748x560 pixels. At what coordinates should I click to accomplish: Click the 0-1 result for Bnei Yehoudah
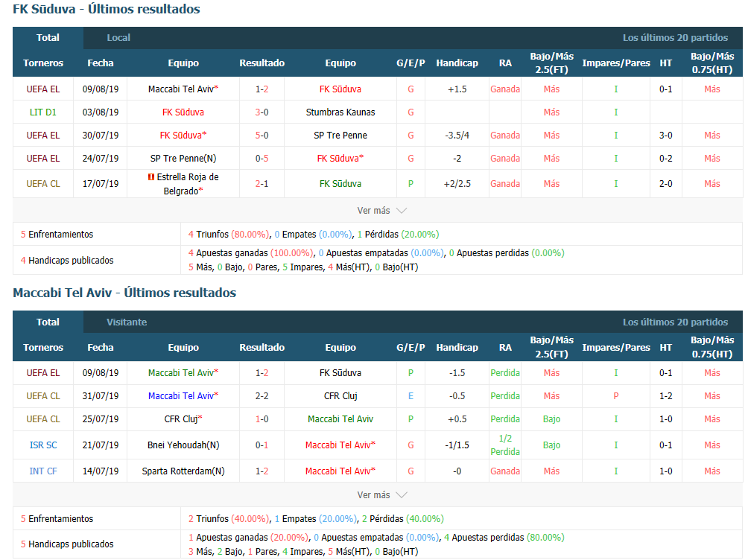coord(262,445)
